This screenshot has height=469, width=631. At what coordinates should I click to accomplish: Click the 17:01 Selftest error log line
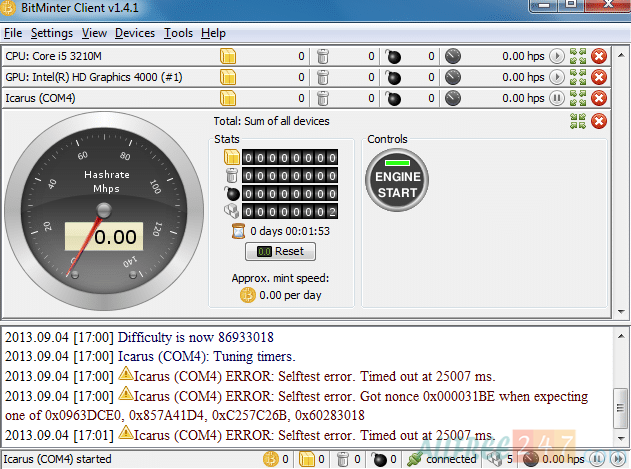pos(250,435)
